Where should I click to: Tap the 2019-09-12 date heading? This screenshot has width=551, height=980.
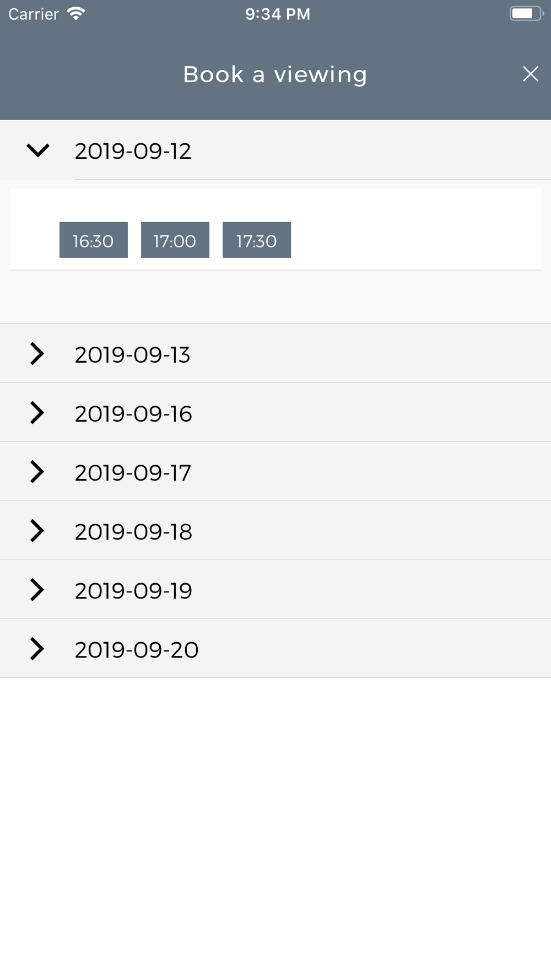(133, 151)
